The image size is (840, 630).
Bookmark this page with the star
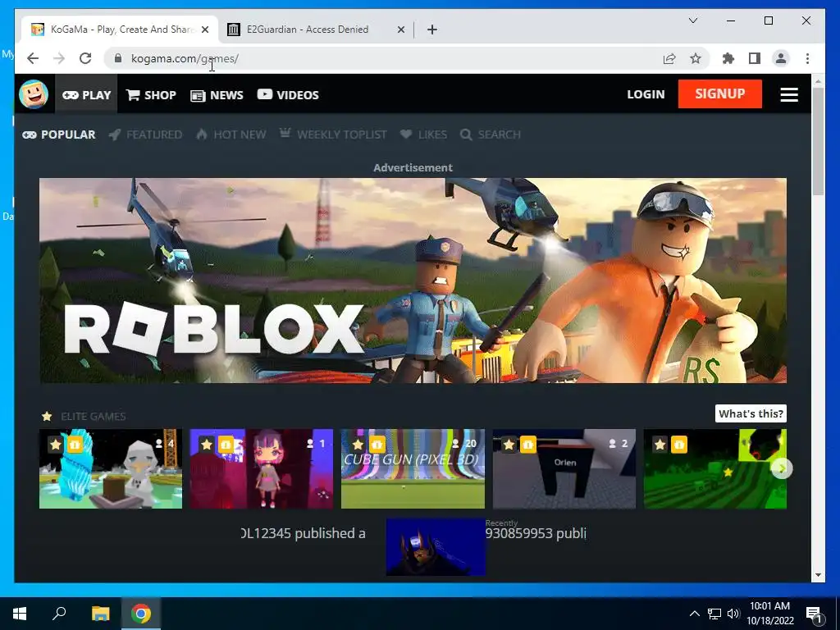[696, 58]
